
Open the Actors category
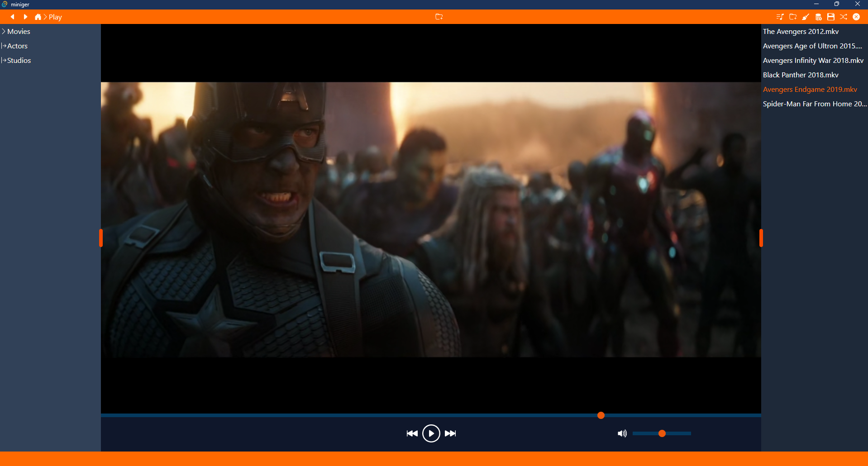tap(17, 46)
